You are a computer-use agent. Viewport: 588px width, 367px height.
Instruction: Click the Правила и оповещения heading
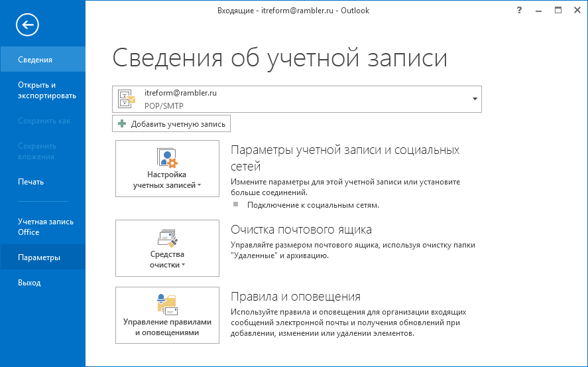click(296, 297)
